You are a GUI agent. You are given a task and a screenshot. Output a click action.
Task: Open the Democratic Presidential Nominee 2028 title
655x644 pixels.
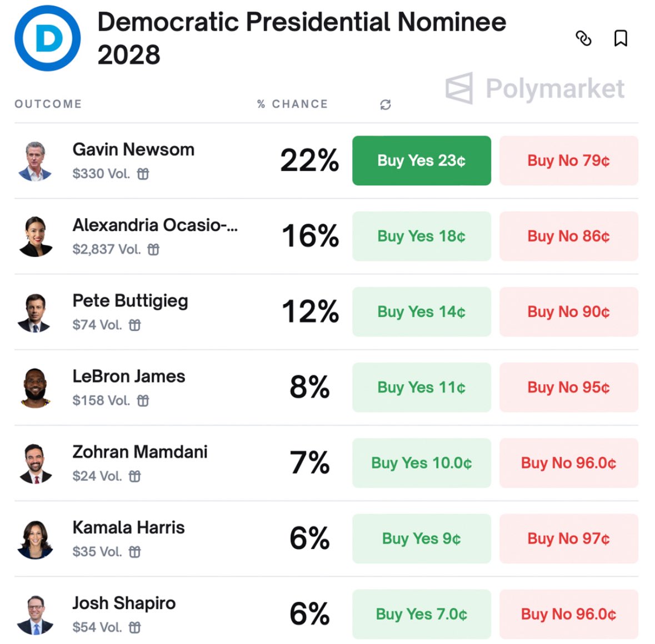pyautogui.click(x=302, y=38)
